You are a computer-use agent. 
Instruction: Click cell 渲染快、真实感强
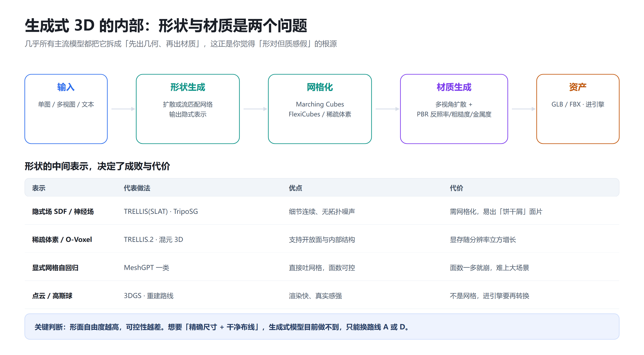315,296
